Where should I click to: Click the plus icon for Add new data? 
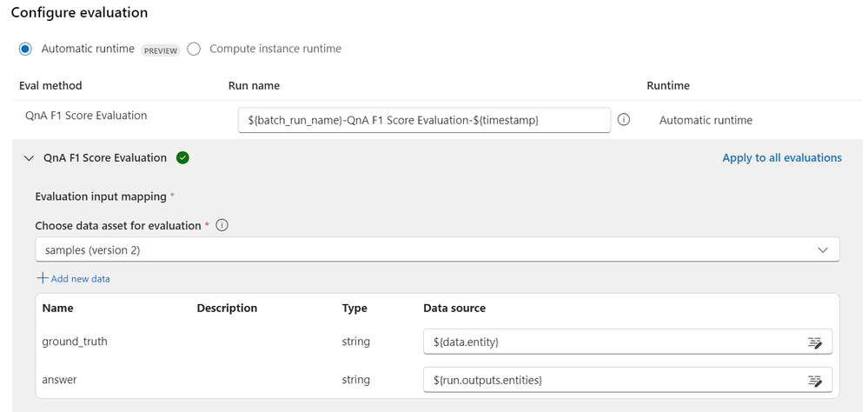[43, 278]
